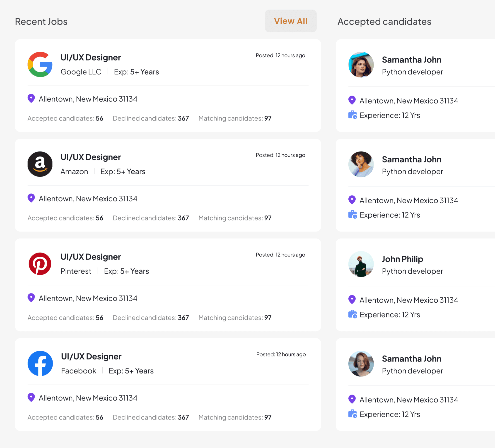Click the location pin icon on the Google job
Viewport: 495px width, 448px height.
pyautogui.click(x=31, y=99)
